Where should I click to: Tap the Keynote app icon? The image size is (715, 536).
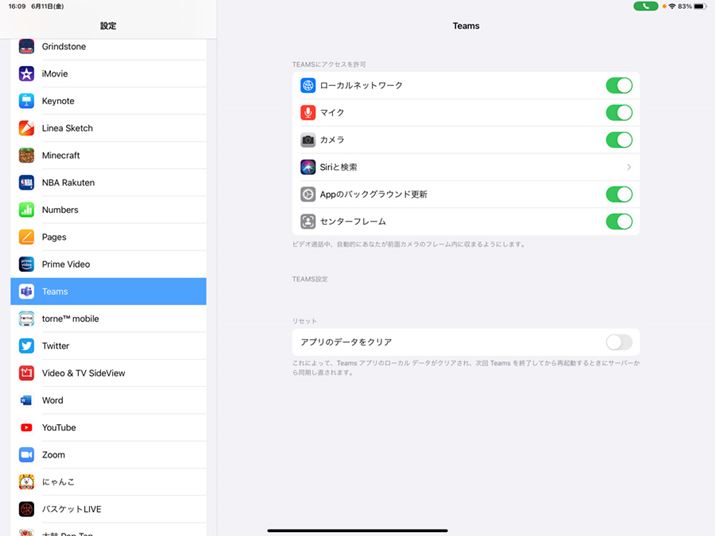(x=26, y=101)
